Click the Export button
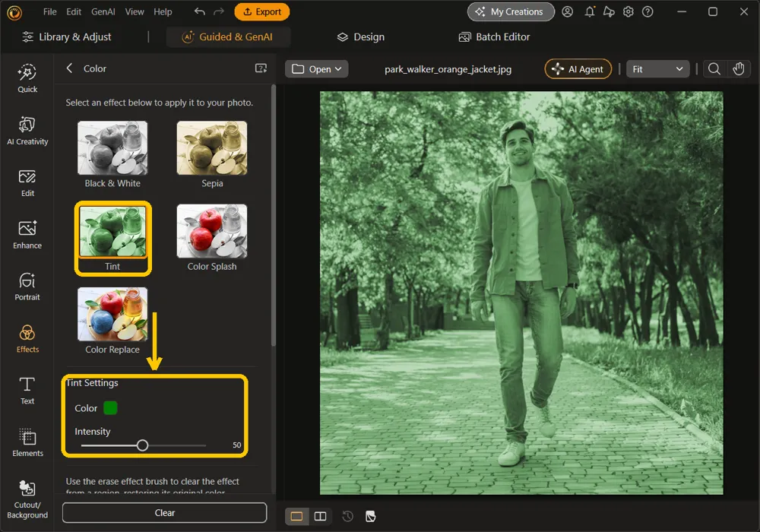The image size is (760, 532). [x=261, y=11]
